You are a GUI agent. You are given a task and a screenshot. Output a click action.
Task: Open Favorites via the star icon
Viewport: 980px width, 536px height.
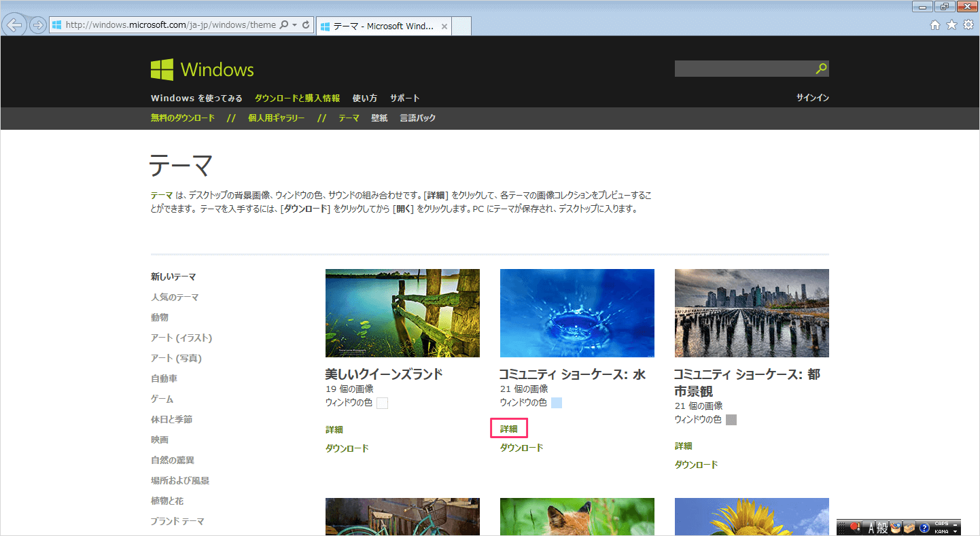(951, 25)
